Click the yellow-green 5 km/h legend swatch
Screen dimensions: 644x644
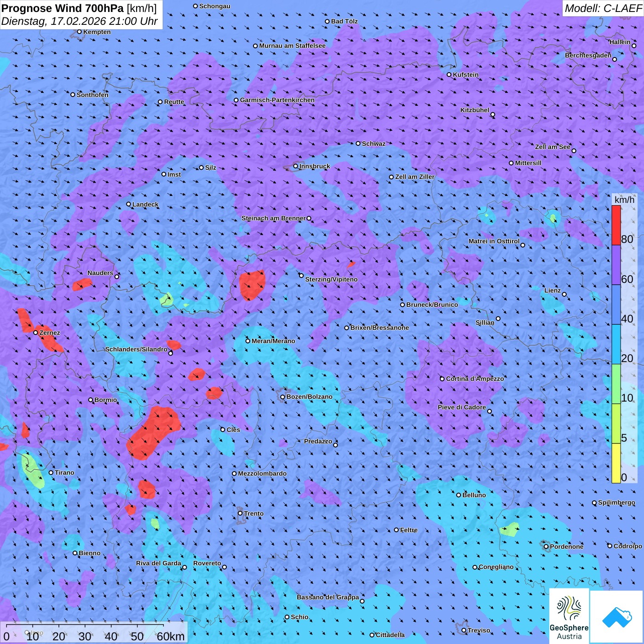pos(616,424)
